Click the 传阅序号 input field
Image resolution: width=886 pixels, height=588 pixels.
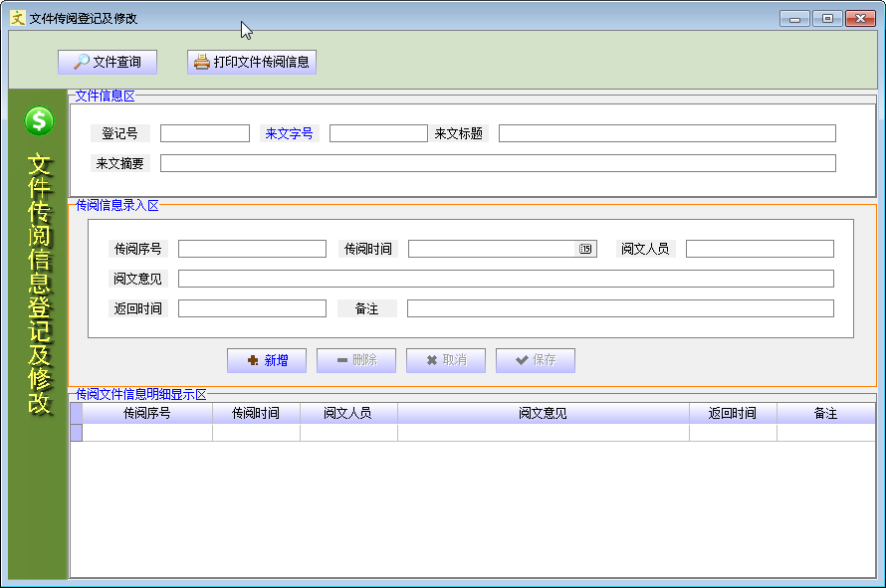(252, 249)
